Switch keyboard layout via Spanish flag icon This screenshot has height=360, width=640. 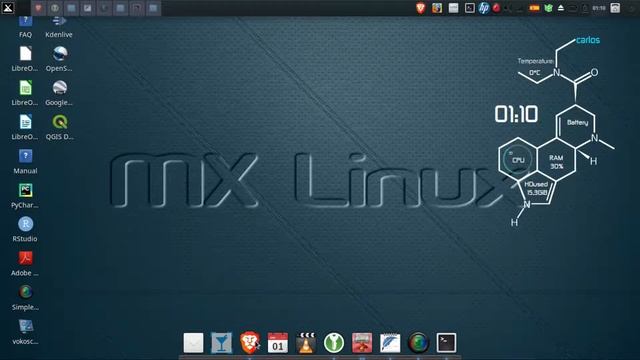pyautogui.click(x=534, y=8)
